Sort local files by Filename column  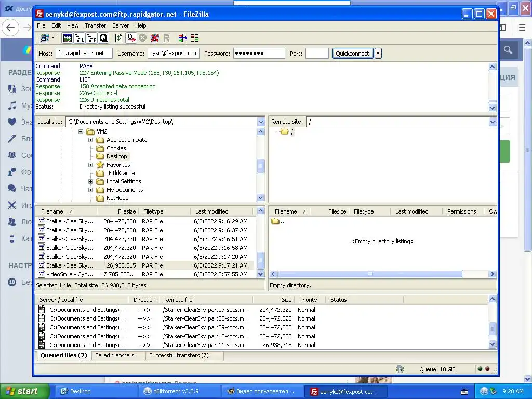click(66, 211)
